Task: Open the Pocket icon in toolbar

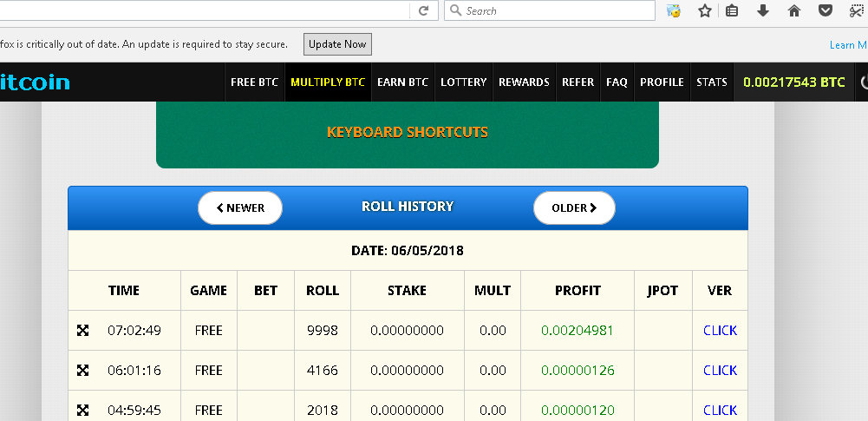Action: tap(826, 10)
